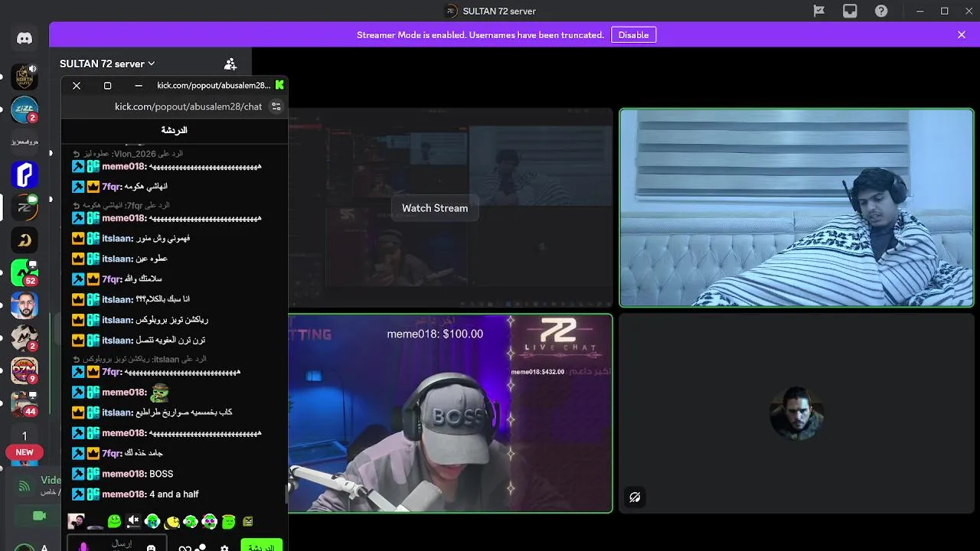Open the server folder labeled in Arabic
This screenshot has width=980, height=551.
point(24,142)
